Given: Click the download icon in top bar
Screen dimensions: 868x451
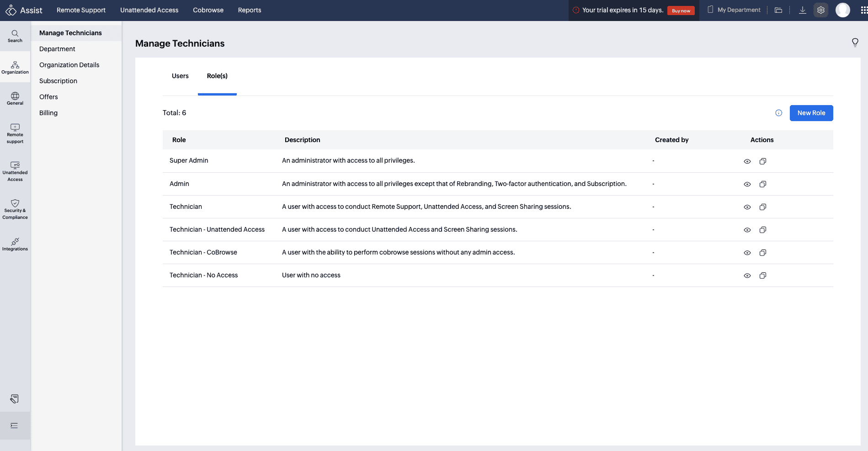Looking at the screenshot, I should 802,10.
